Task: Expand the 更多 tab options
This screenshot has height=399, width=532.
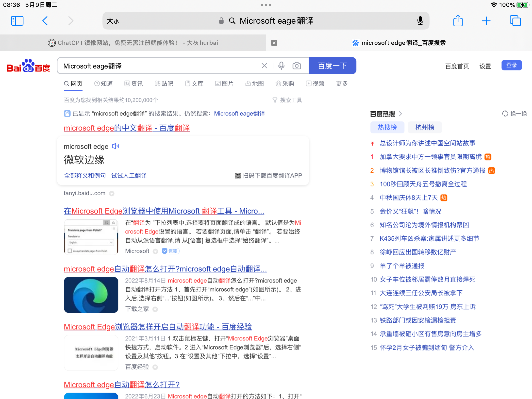Action: pos(342,84)
